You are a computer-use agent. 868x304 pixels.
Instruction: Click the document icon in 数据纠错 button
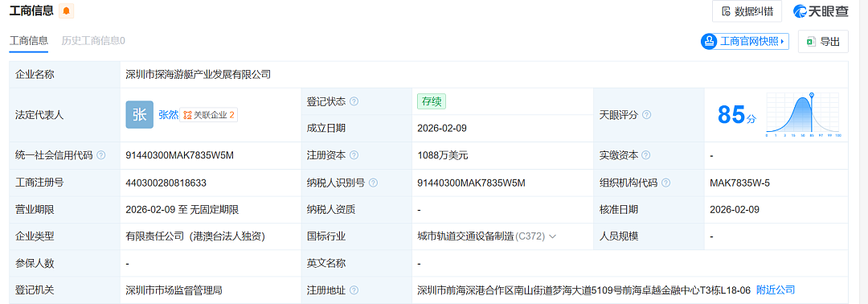(x=727, y=11)
